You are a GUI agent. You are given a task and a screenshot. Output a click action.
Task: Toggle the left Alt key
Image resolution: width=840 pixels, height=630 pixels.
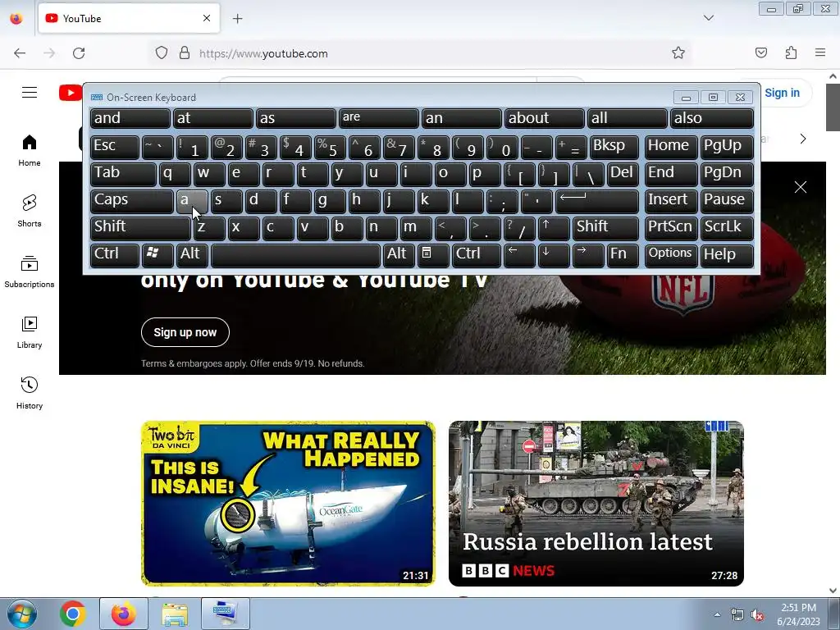[192, 254]
